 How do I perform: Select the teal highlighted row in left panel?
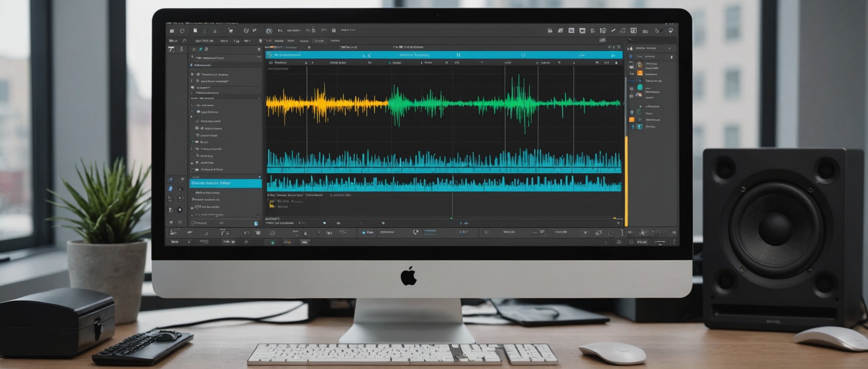pyautogui.click(x=226, y=183)
